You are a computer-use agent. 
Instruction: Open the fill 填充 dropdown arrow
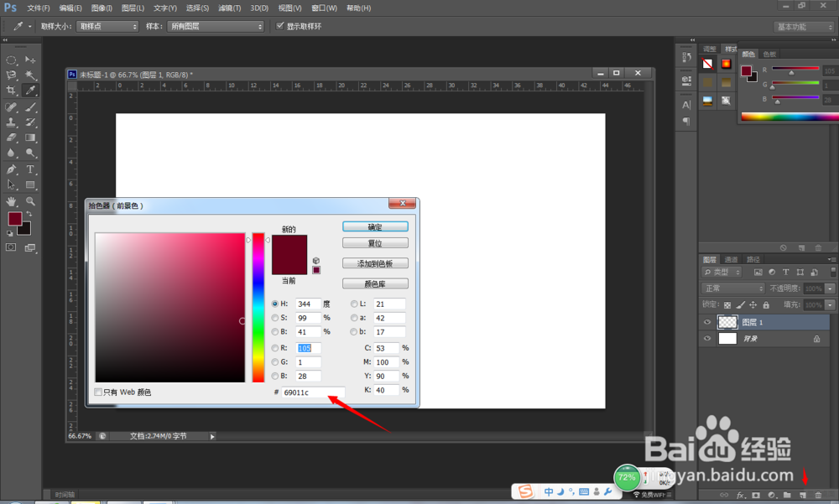pyautogui.click(x=830, y=305)
